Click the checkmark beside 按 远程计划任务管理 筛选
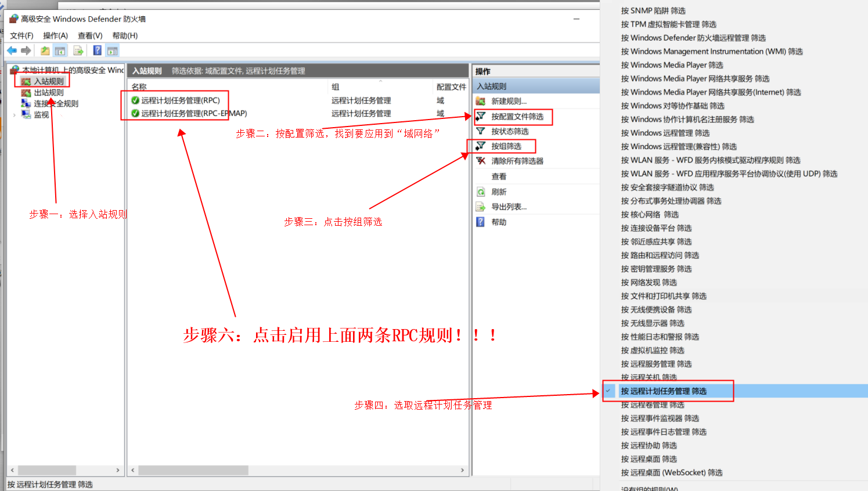Viewport: 868px width, 491px height. tap(608, 391)
